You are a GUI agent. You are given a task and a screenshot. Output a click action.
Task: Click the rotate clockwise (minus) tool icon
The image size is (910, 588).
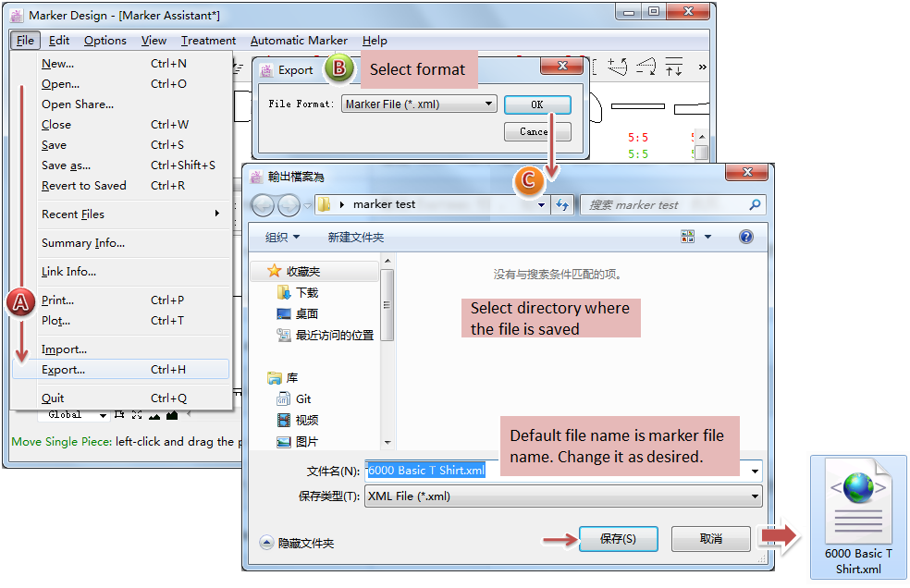point(646,67)
